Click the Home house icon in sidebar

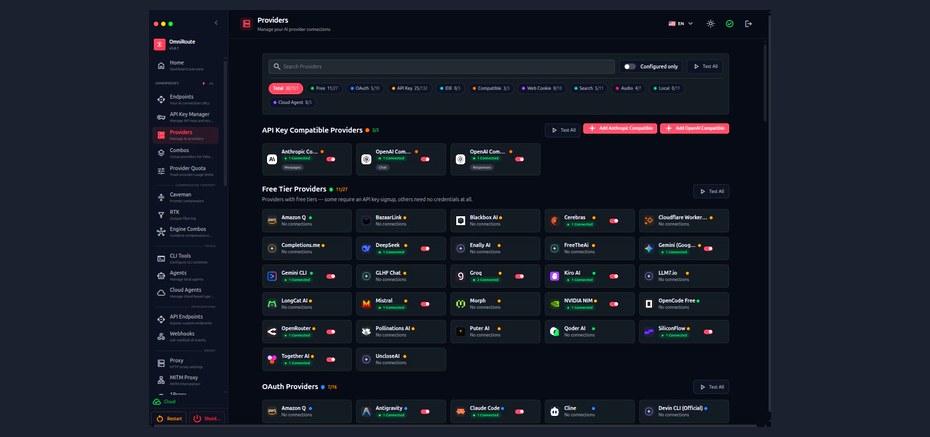(x=161, y=65)
